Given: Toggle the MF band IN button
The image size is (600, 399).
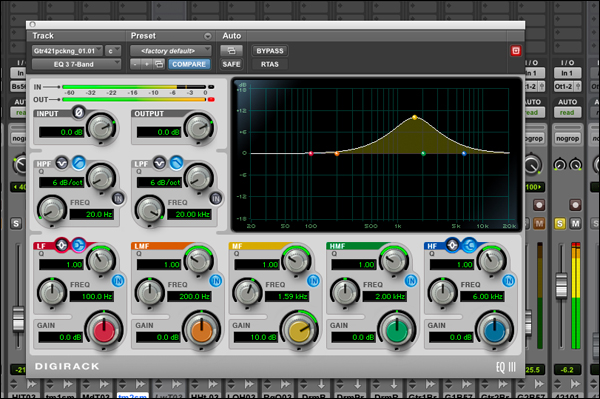Looking at the screenshot, I should point(313,281).
